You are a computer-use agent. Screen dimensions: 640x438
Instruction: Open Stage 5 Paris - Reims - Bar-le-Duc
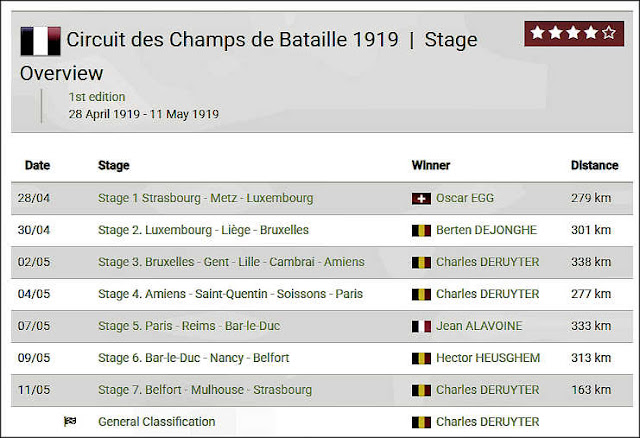click(x=189, y=326)
